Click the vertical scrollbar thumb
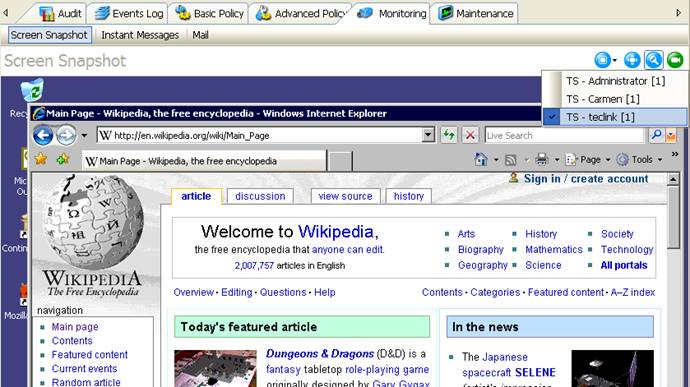The height and width of the screenshot is (387, 690). (673, 217)
